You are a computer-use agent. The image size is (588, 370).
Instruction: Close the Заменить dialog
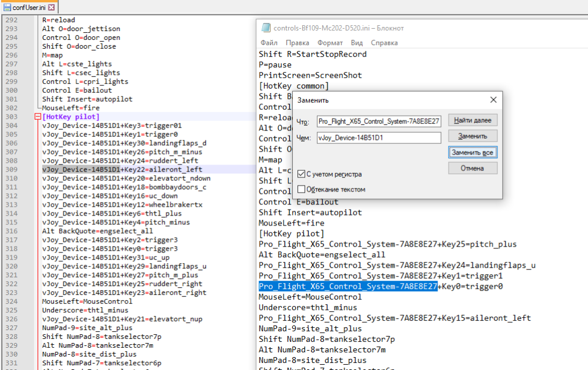493,100
